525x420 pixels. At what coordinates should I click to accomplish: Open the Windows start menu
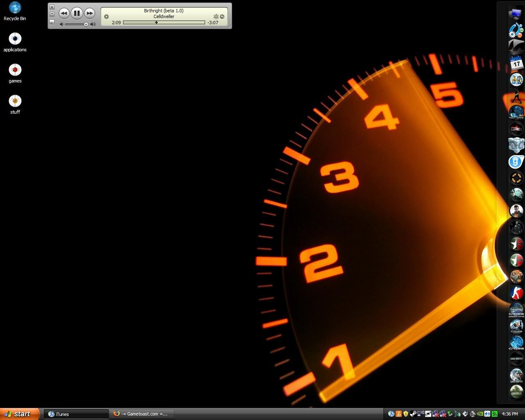pos(20,414)
